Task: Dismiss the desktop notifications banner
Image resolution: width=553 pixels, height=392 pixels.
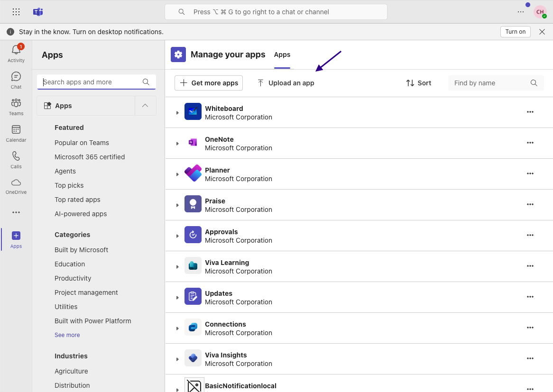Action: 542,32
